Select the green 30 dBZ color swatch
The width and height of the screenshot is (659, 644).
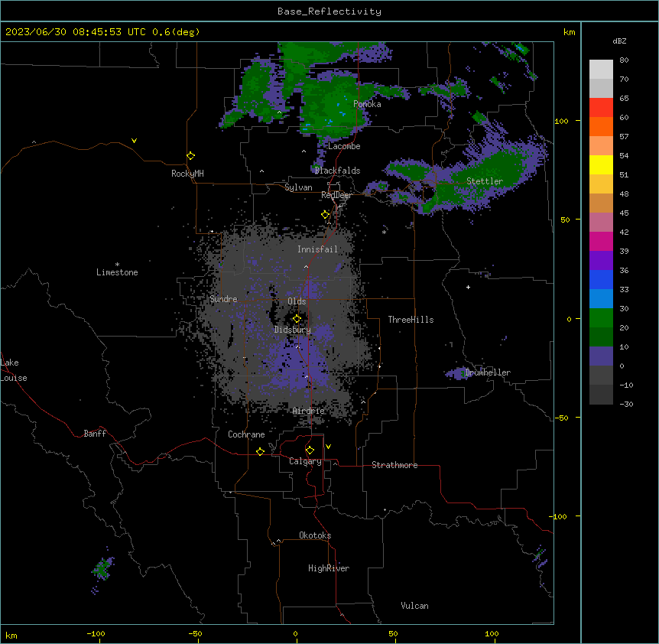click(x=601, y=318)
